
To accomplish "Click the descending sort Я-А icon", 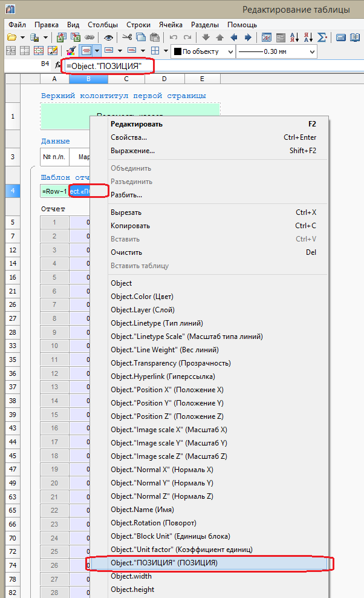I will point(308,38).
